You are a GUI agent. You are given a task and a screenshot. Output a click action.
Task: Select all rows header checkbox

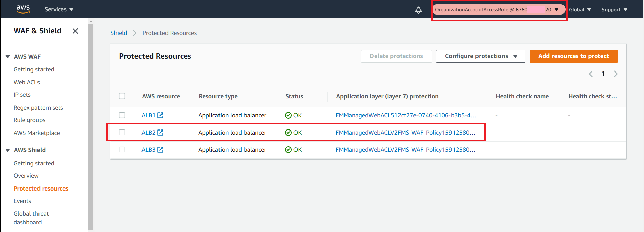(122, 96)
